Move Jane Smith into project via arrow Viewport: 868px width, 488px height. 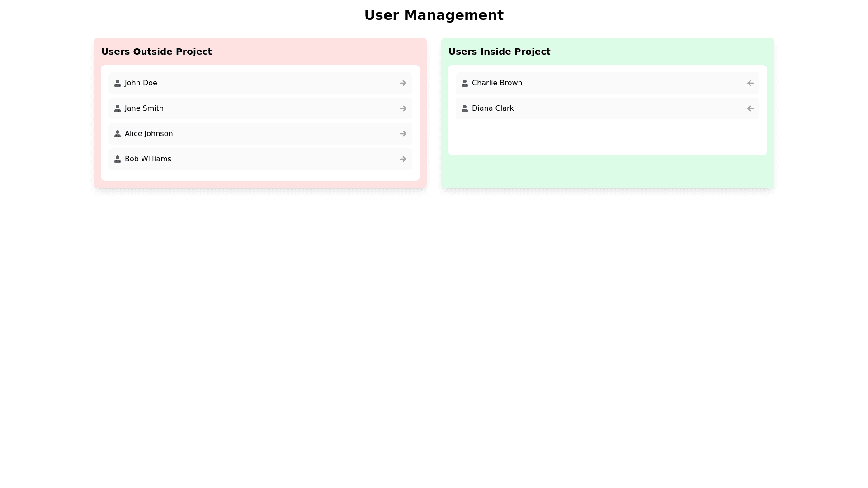403,108
